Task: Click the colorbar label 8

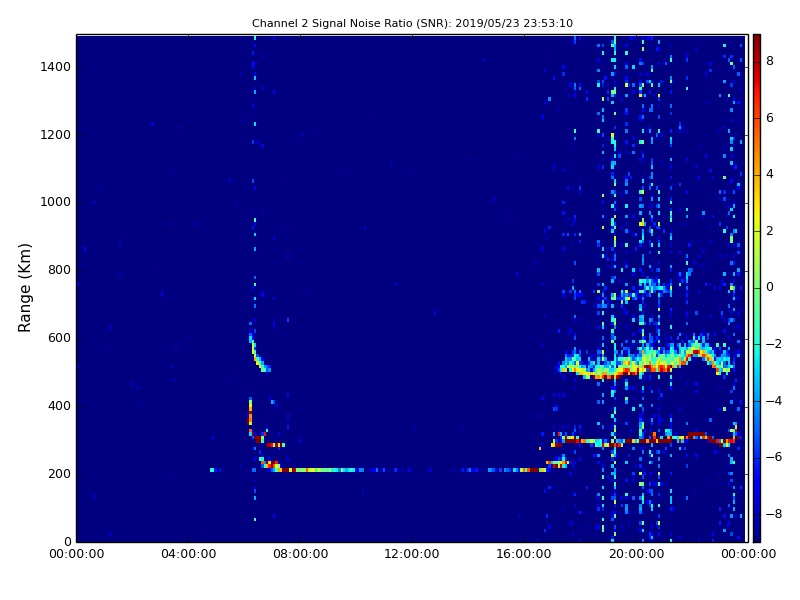Action: 770,61
